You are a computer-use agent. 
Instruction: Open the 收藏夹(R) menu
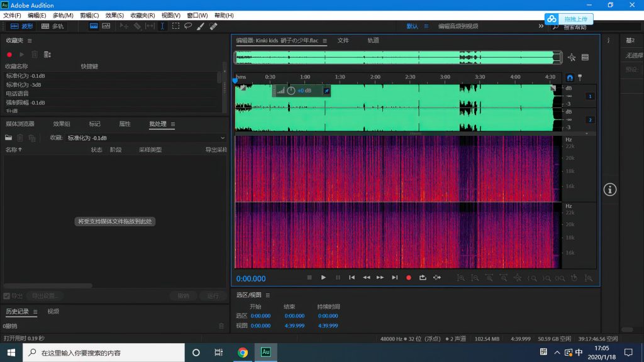click(x=143, y=15)
